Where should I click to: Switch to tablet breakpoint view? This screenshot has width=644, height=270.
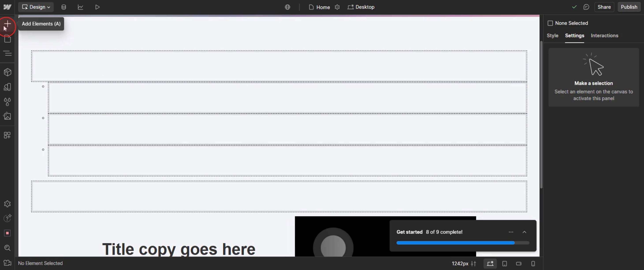point(504,264)
